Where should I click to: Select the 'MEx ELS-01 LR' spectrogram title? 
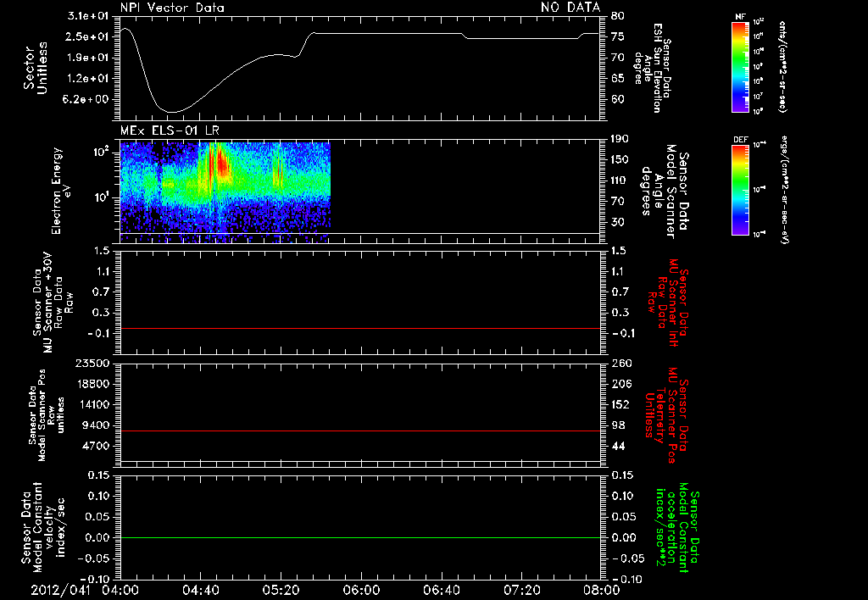coord(170,131)
